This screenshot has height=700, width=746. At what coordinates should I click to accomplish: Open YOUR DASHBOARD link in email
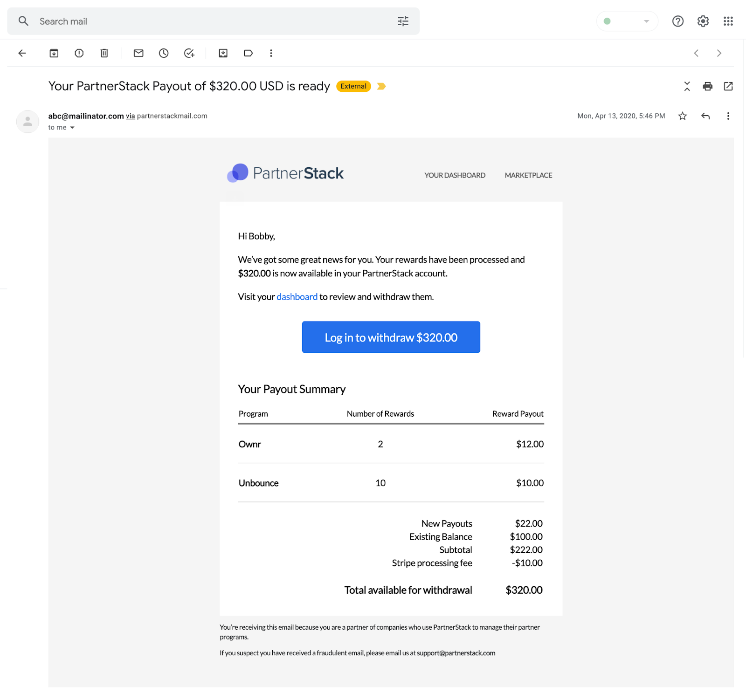point(455,175)
